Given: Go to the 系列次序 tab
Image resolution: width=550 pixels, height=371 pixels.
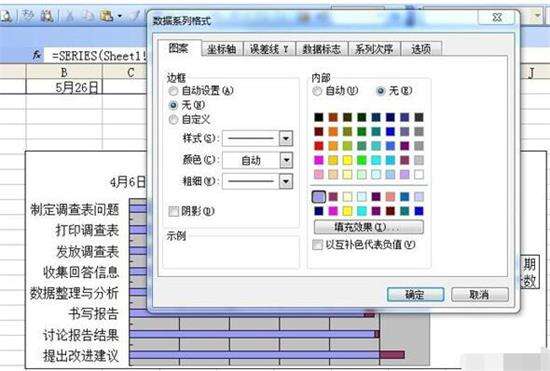Looking at the screenshot, I should click(x=374, y=49).
